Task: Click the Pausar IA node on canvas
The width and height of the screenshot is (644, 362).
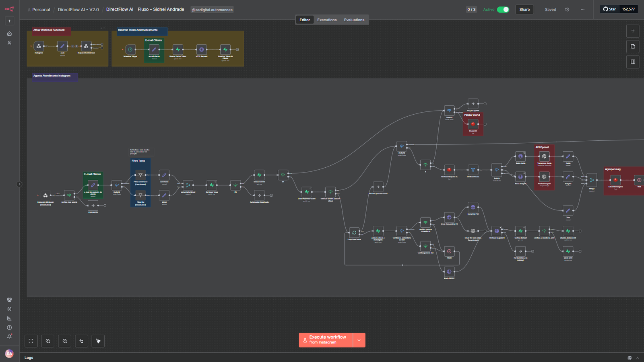Action: pyautogui.click(x=473, y=124)
